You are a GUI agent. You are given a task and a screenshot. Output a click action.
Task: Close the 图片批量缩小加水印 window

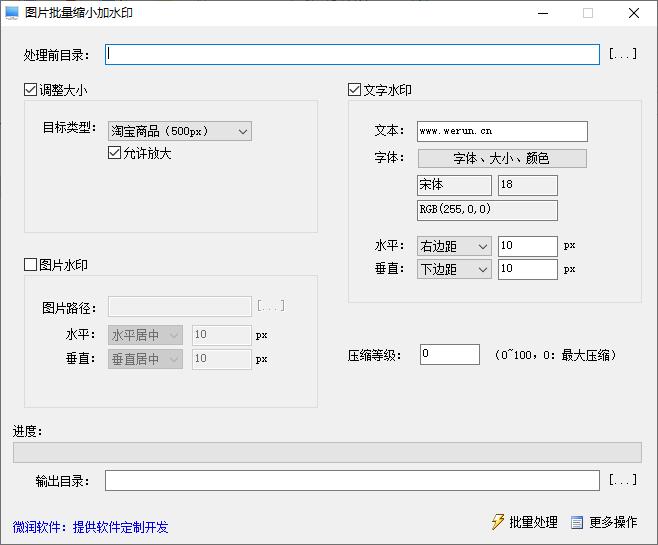click(x=634, y=13)
